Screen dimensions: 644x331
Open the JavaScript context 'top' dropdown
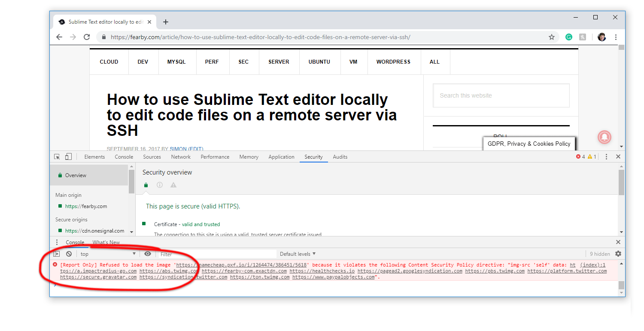tap(108, 254)
